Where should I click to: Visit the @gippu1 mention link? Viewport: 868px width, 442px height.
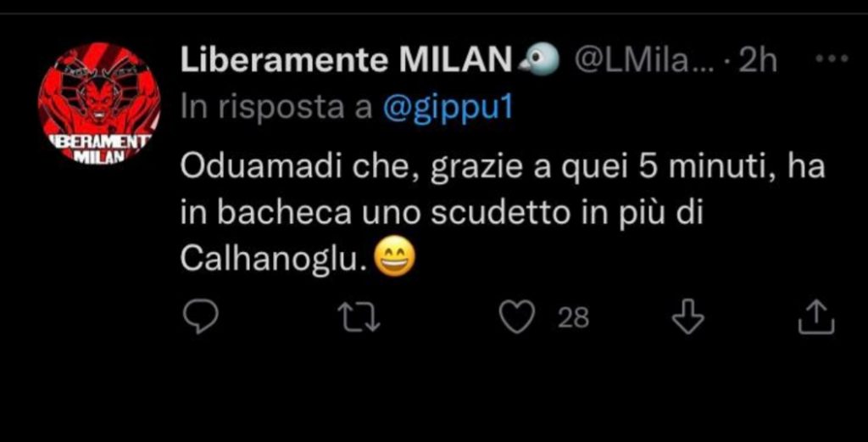point(449,110)
